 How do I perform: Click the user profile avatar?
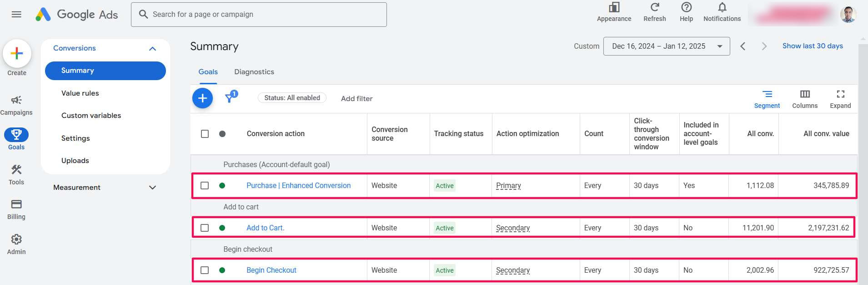(x=848, y=15)
